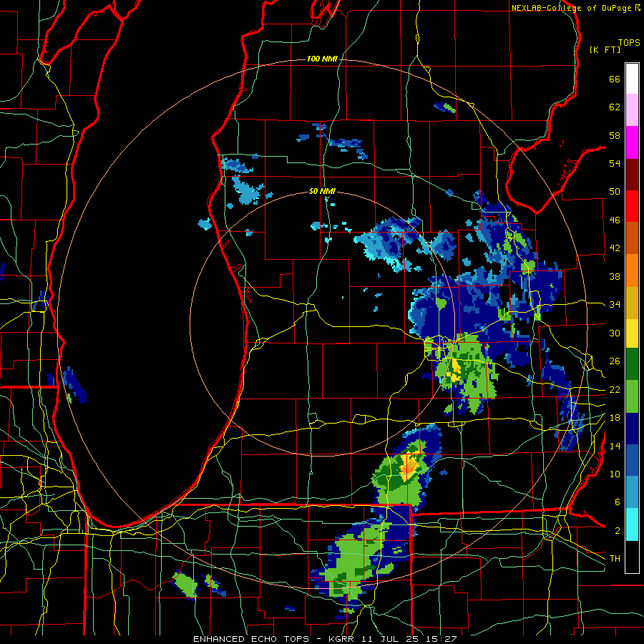
Task: Pick the dark orange legend swatch
Action: coord(632,238)
